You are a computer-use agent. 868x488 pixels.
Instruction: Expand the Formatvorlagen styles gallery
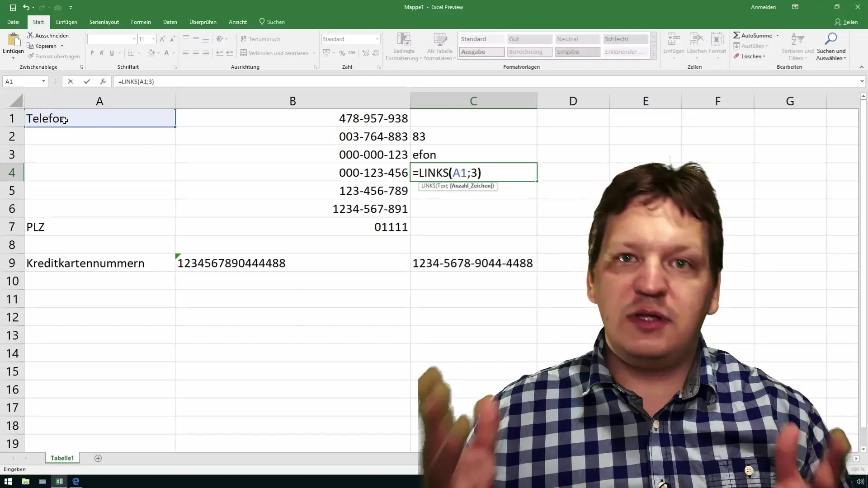653,56
